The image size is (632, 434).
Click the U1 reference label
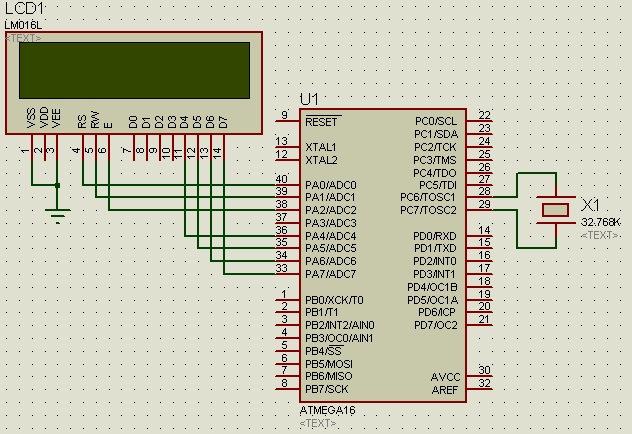(x=309, y=98)
